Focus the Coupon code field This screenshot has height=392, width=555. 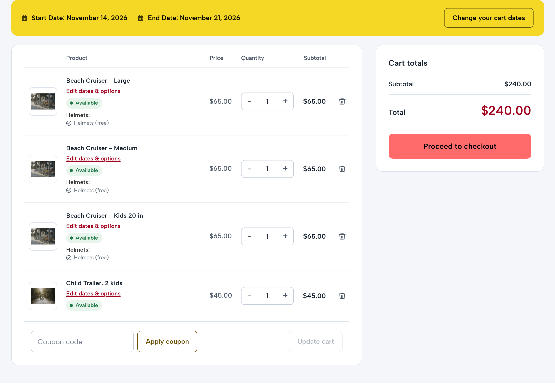point(82,341)
